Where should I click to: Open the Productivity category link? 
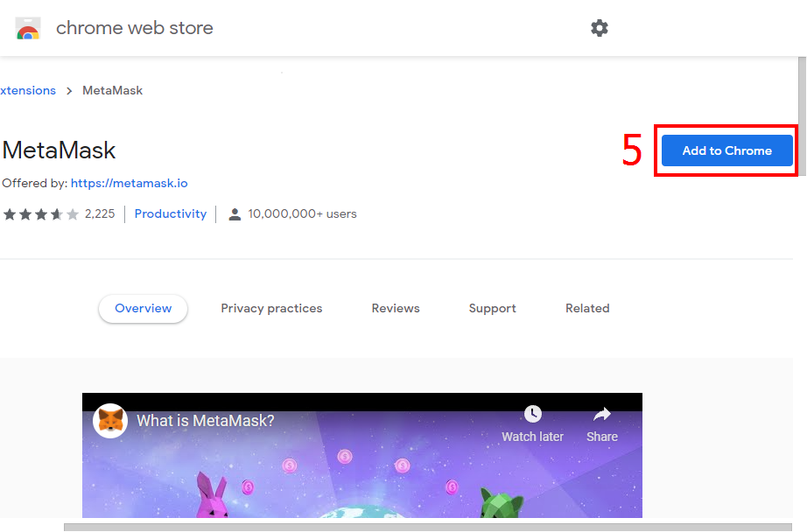pos(171,214)
